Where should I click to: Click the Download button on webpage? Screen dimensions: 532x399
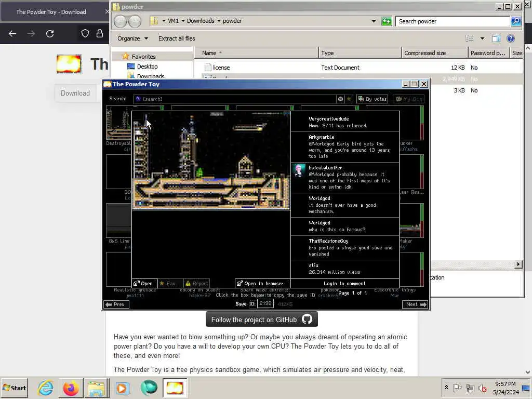[75, 93]
